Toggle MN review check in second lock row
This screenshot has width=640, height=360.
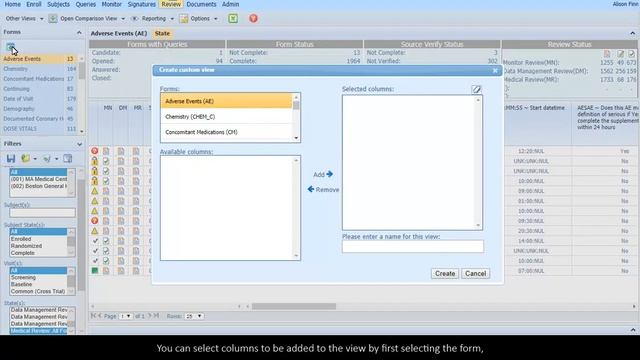pos(106,171)
